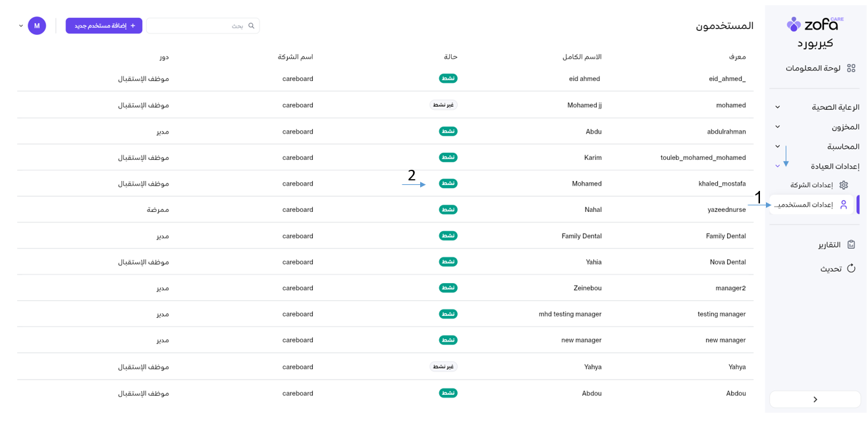Toggle the inactive status badge for mohamed

tap(443, 105)
